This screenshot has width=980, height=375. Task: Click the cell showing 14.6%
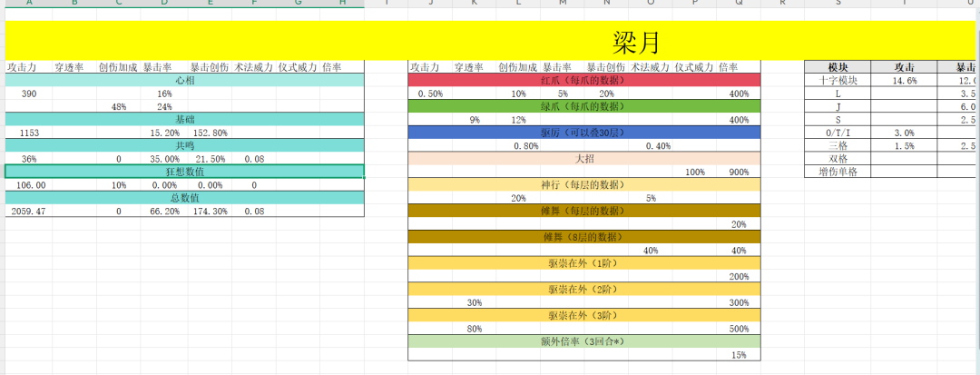[904, 80]
